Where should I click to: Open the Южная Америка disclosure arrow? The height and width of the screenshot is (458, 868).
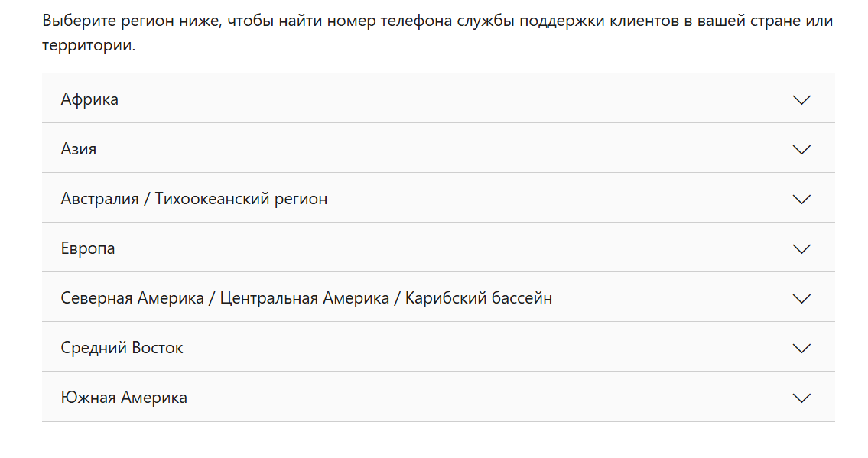pyautogui.click(x=801, y=398)
